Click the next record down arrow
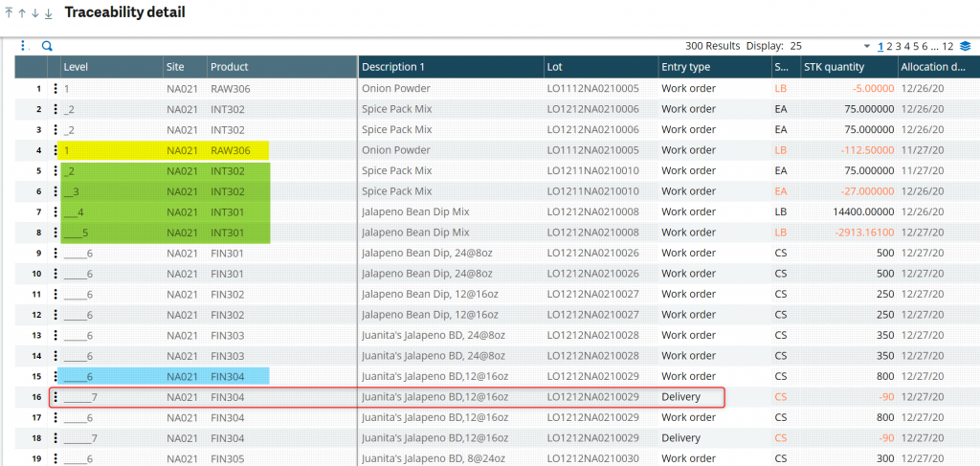Image resolution: width=980 pixels, height=466 pixels. [35, 13]
